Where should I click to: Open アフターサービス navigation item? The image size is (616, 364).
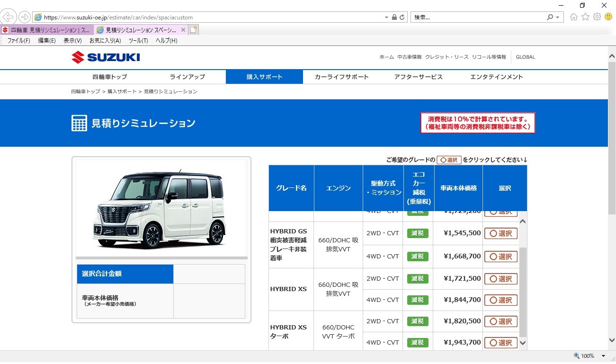point(418,77)
